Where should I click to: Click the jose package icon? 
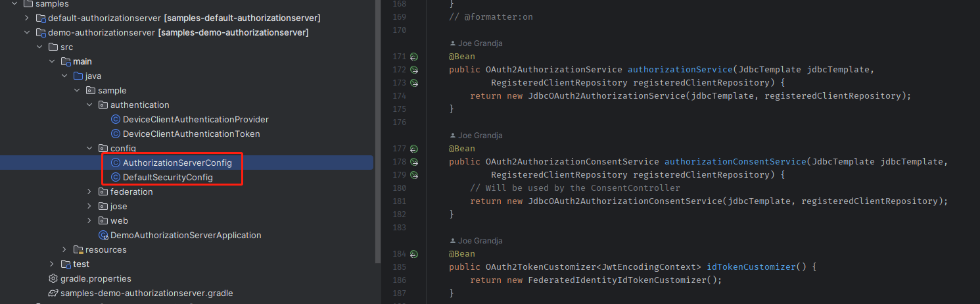pos(103,206)
